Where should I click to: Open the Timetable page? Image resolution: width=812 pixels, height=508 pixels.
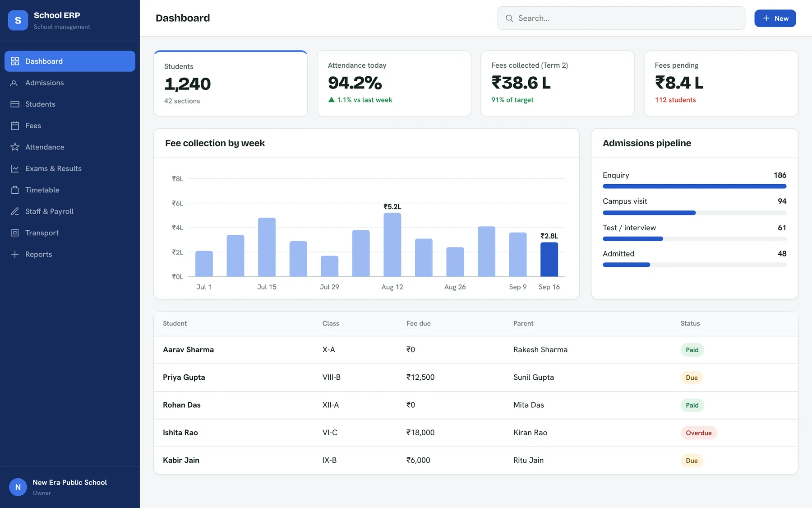point(70,190)
